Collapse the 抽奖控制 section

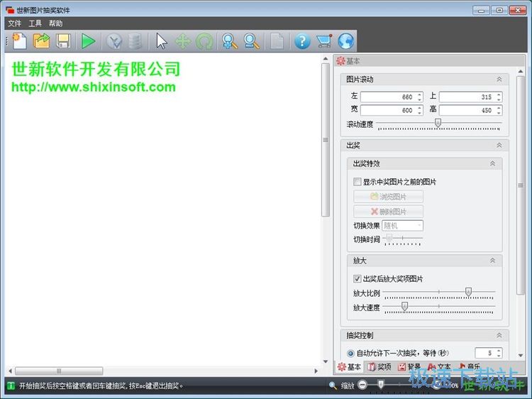[x=499, y=335]
